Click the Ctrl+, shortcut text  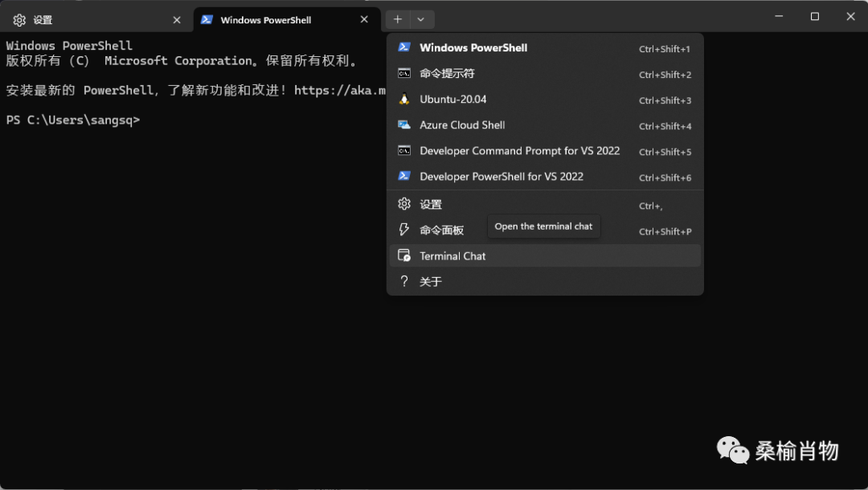click(x=650, y=206)
